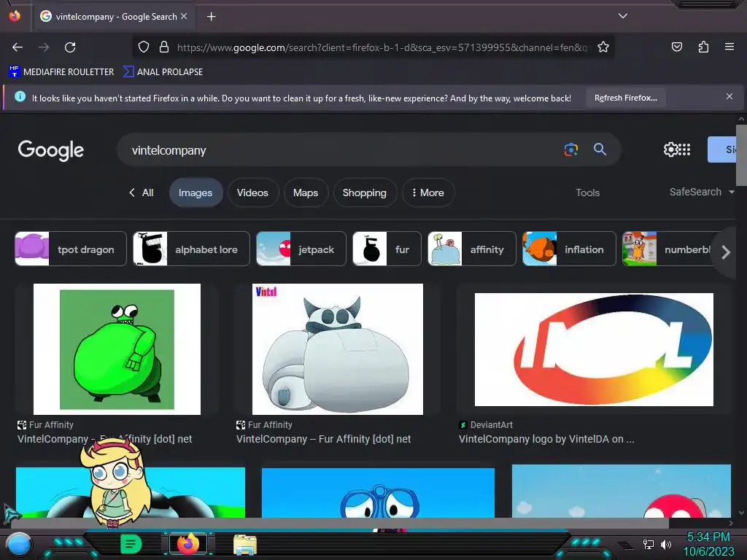Image resolution: width=747 pixels, height=560 pixels.
Task: Expand the SafeSearch dropdown
Action: (702, 192)
